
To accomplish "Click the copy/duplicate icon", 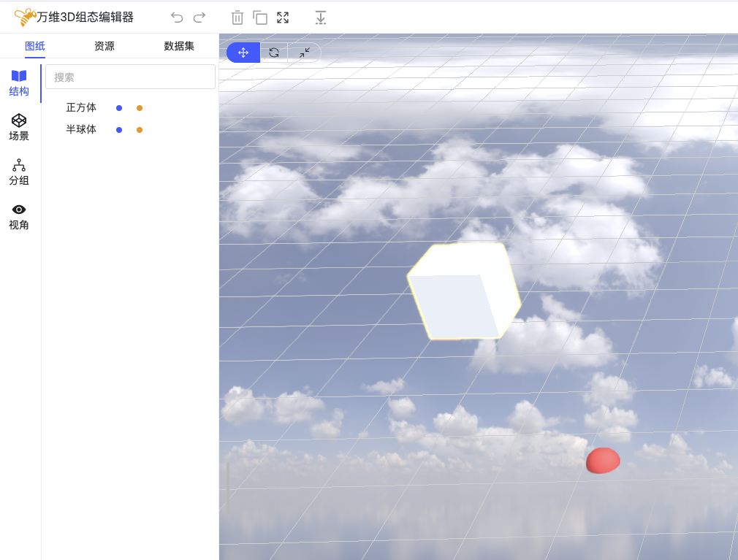I will [260, 18].
